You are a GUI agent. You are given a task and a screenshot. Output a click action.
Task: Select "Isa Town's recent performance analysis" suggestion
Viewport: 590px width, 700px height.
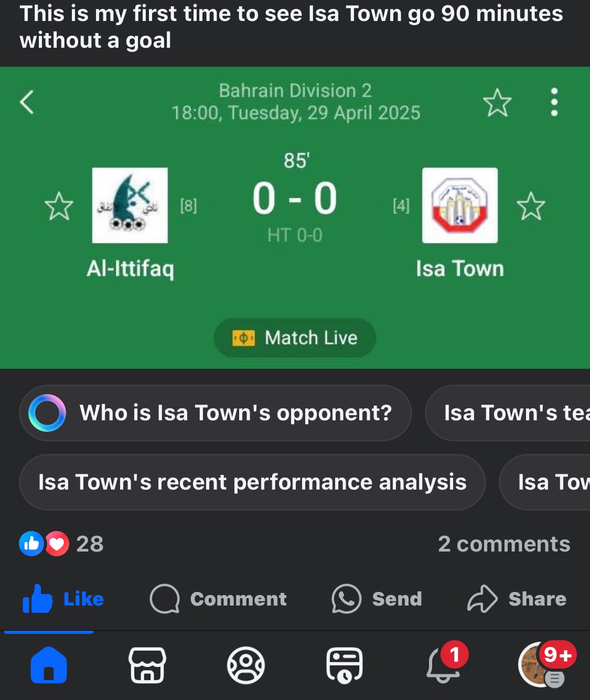[252, 482]
